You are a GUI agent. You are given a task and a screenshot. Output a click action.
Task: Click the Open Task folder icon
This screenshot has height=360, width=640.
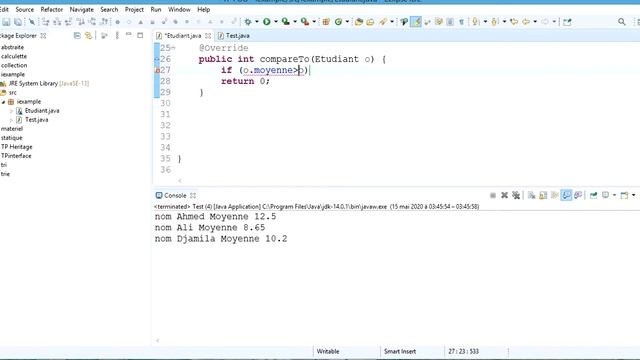click(370, 22)
